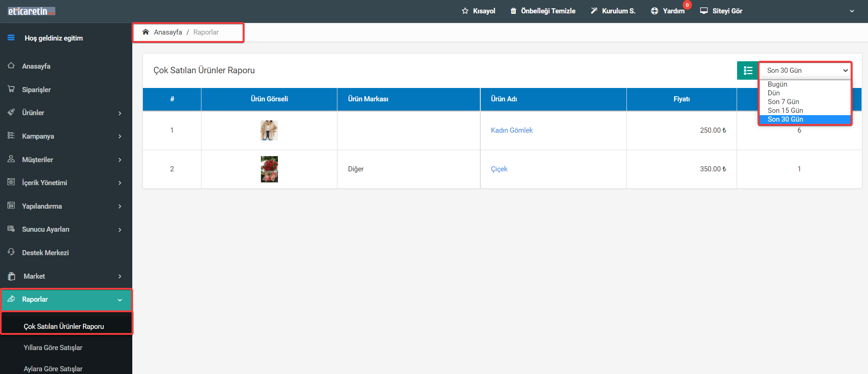The image size is (868, 374).
Task: Click the İçerik Yönetimi icon
Action: pyautogui.click(x=11, y=182)
